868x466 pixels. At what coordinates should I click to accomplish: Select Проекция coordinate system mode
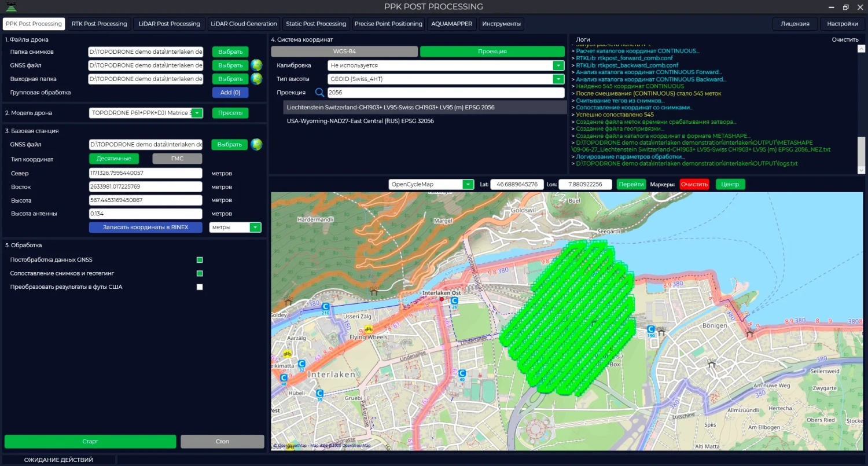point(492,52)
